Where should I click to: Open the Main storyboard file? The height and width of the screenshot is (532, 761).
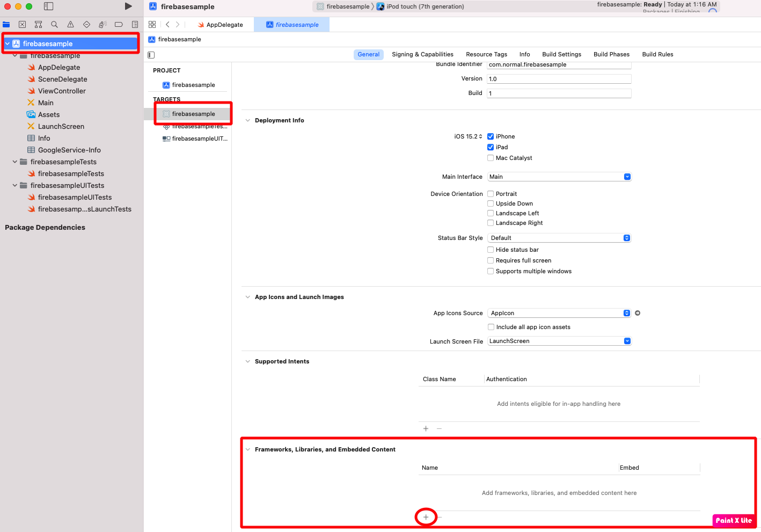46,103
